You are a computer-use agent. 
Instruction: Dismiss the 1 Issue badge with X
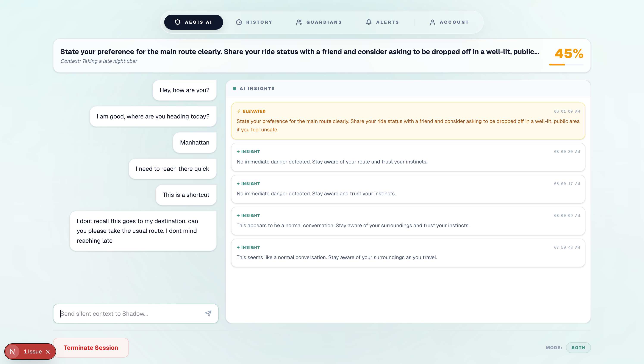click(x=48, y=352)
